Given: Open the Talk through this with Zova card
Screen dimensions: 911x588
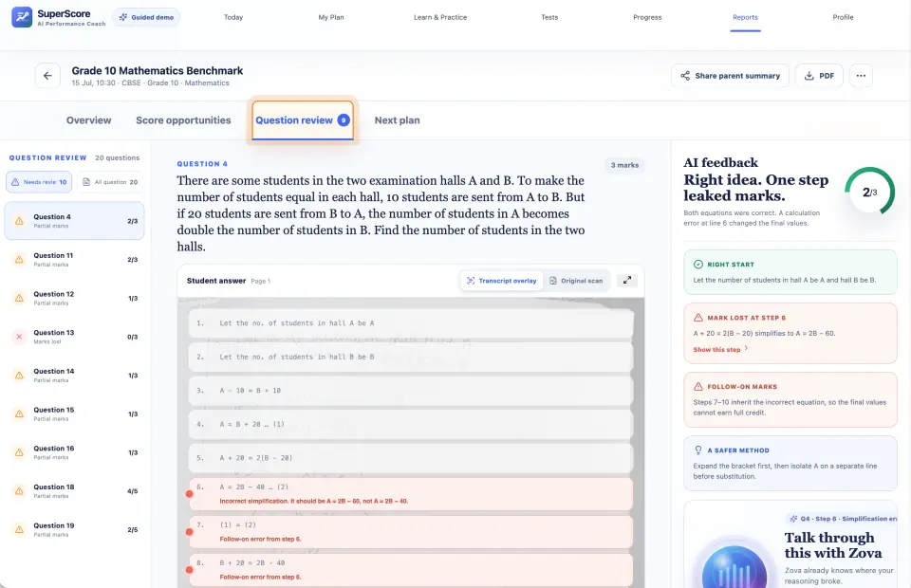Looking at the screenshot, I should pyautogui.click(x=790, y=544).
